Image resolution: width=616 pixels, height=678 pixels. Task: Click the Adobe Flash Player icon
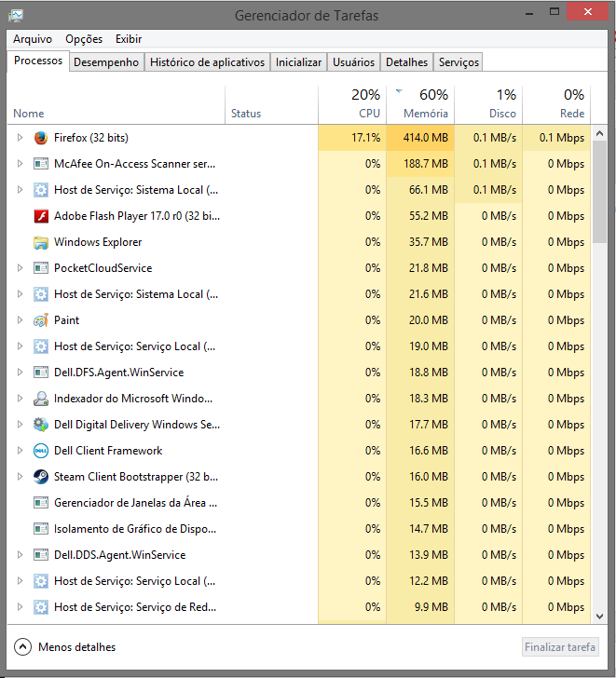click(41, 216)
